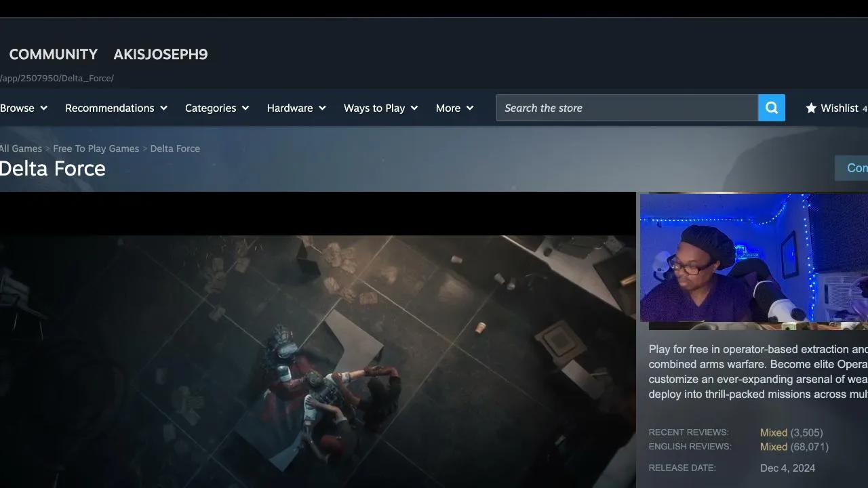This screenshot has width=868, height=488.
Task: Click the webcam overlay video
Action: click(x=754, y=258)
